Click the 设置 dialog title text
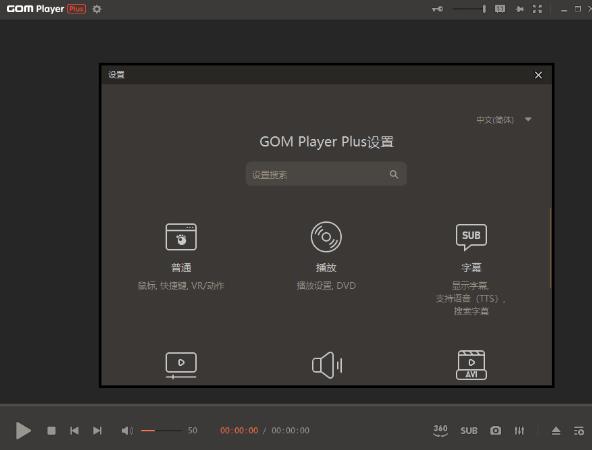The width and height of the screenshot is (592, 450). coord(116,75)
